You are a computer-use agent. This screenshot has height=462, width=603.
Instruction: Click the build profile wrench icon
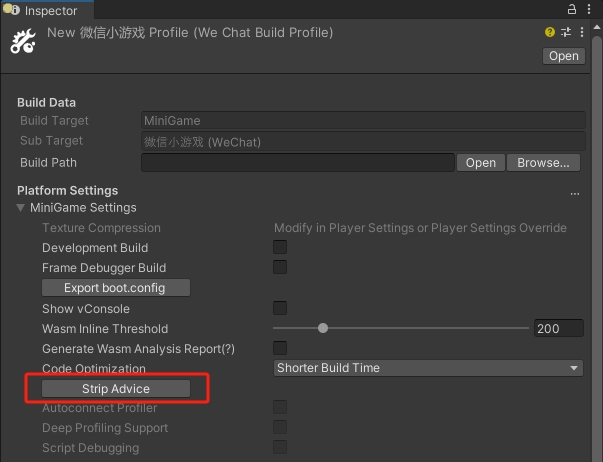[23, 42]
